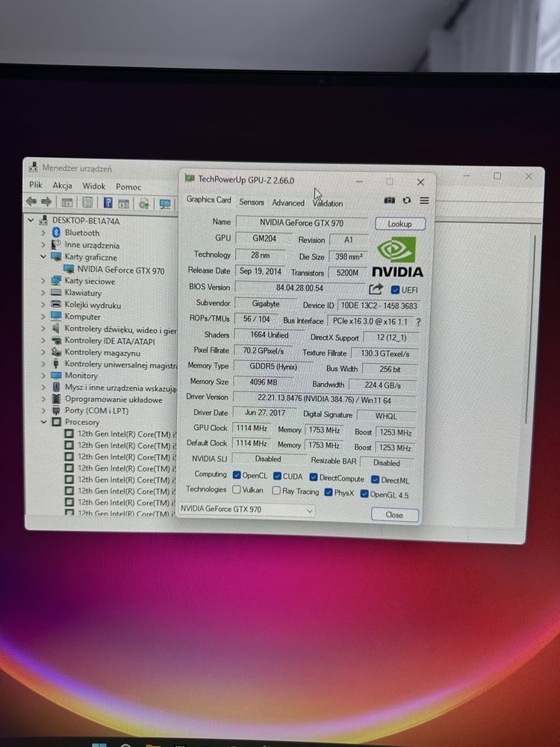
Task: Select first 12th Gen Intel Core entry
Action: coord(127,434)
